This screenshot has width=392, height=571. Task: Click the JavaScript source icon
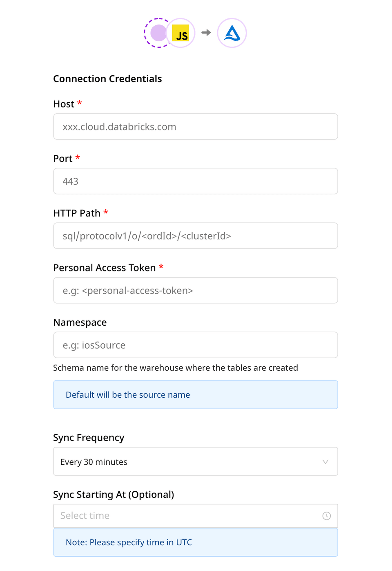click(x=181, y=33)
